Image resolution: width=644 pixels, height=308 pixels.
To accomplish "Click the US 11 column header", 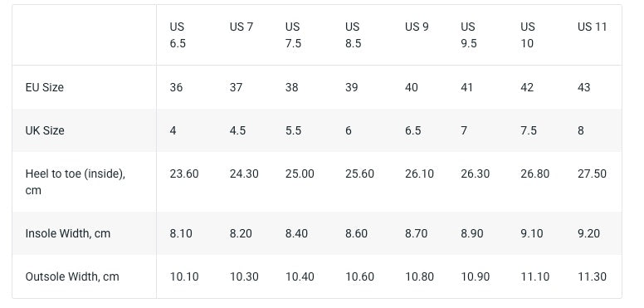I will (592, 27).
